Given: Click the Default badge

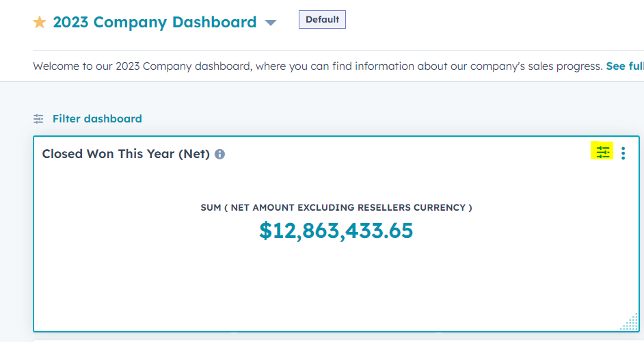Looking at the screenshot, I should (x=322, y=20).
